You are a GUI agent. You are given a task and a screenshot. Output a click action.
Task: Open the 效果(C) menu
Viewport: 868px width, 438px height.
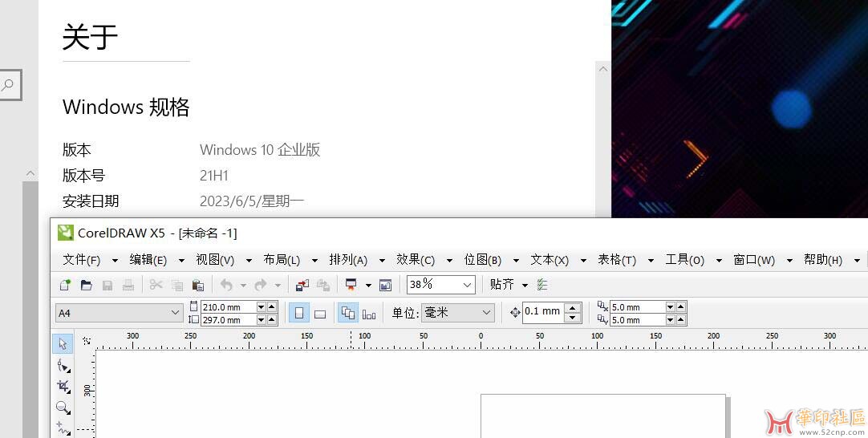416,260
